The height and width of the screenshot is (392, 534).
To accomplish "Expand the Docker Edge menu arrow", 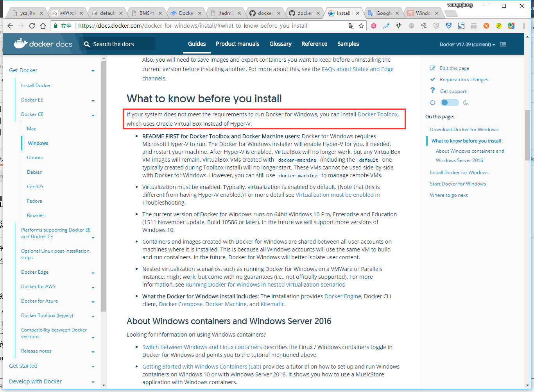I will coord(93,273).
